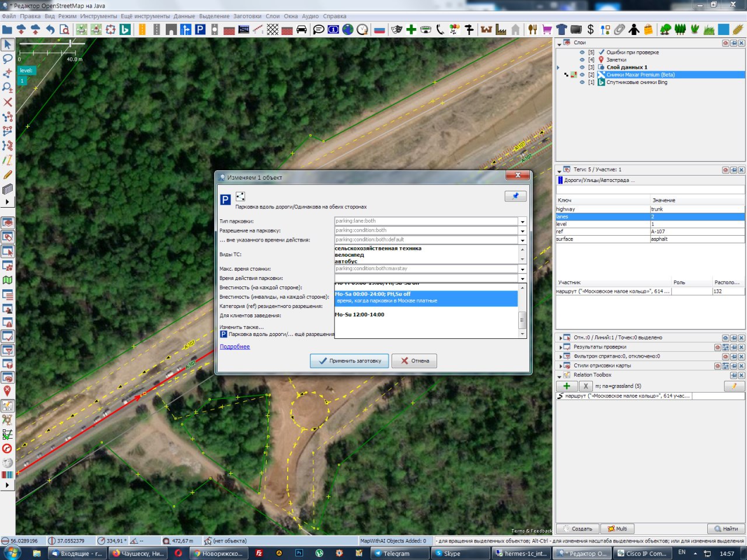The height and width of the screenshot is (560, 747).
Task: Click the pin button in preset dialog
Action: 515,197
